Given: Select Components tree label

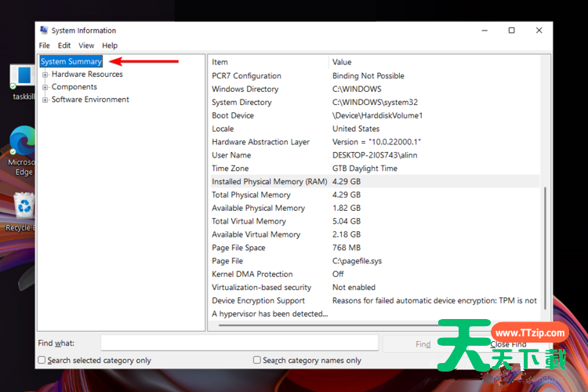Looking at the screenshot, I should (x=74, y=87).
